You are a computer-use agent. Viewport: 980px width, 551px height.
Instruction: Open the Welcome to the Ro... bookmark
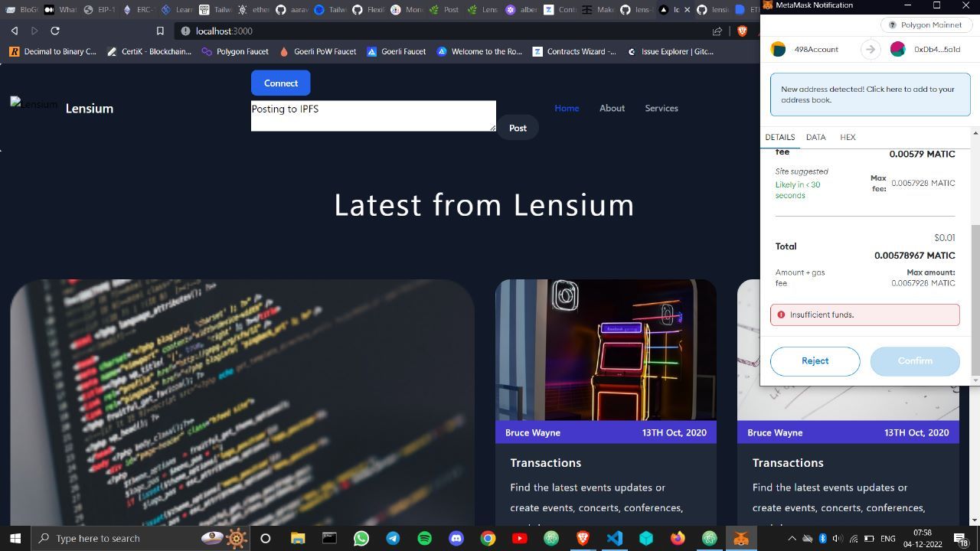(479, 51)
